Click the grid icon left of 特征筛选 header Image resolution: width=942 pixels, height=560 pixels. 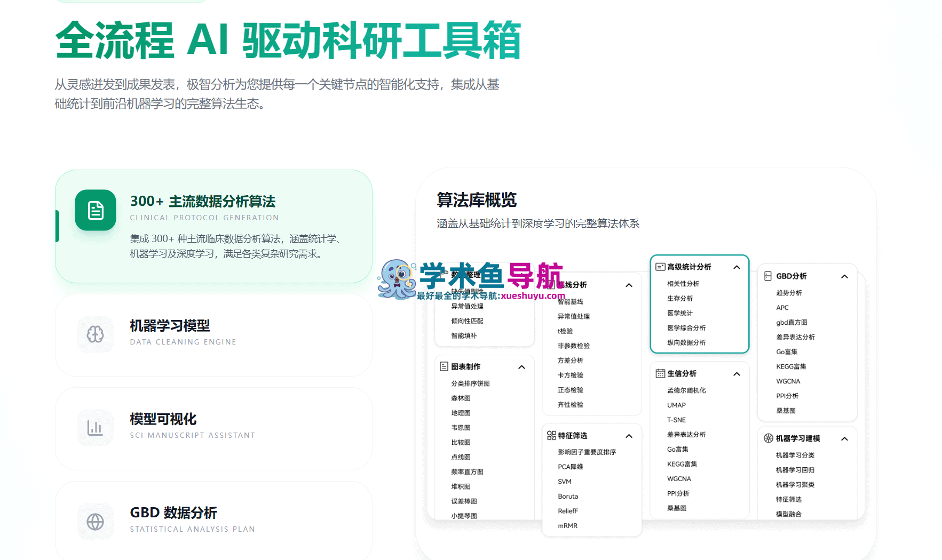(551, 435)
